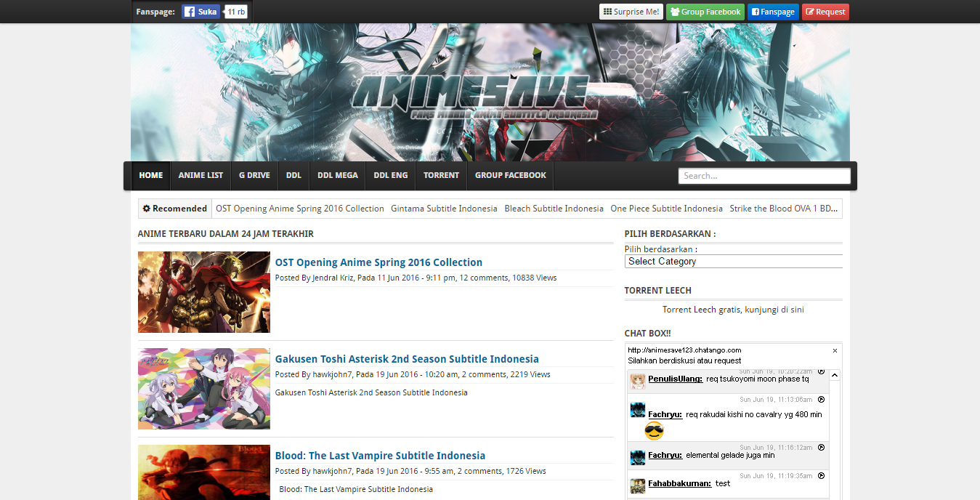
Task: Open the DDL ENG menu item
Action: pos(391,175)
